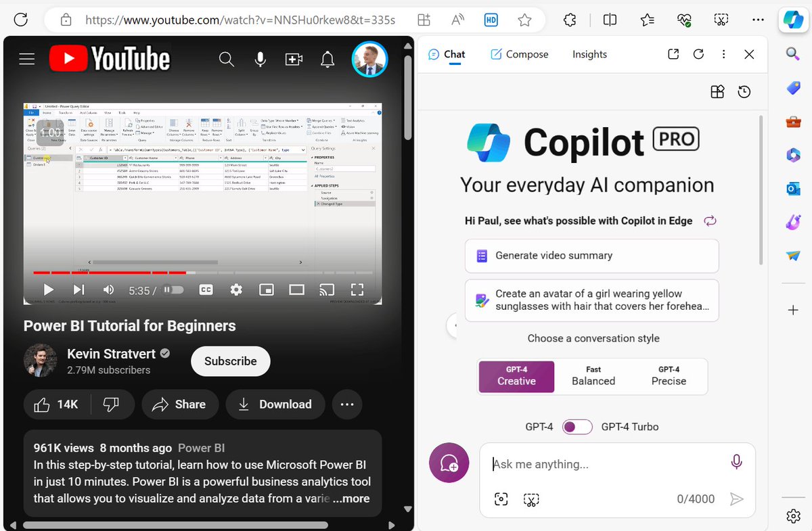Open YouTube notifications bell
812x531 pixels.
328,60
